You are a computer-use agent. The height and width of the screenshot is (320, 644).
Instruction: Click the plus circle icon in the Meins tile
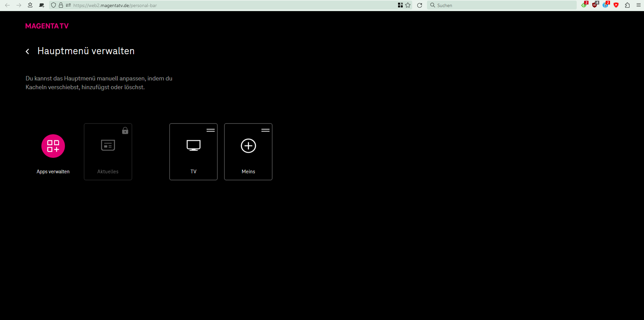click(248, 146)
